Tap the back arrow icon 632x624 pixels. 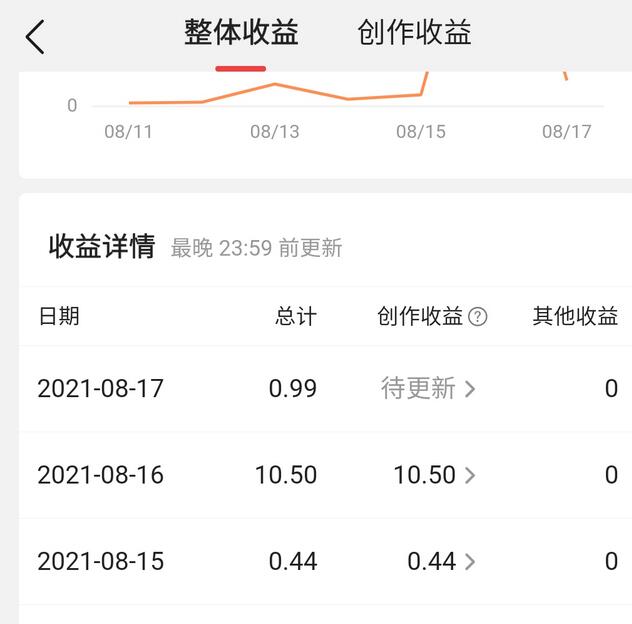(36, 37)
